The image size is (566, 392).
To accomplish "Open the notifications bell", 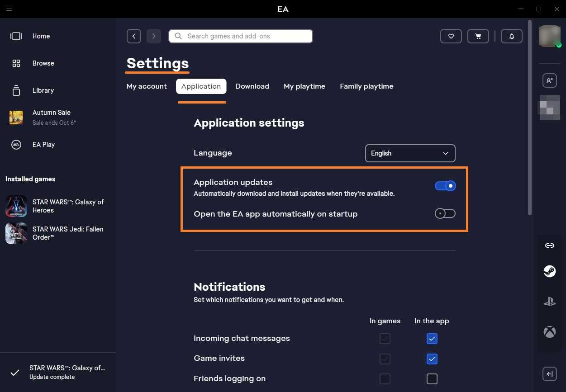I will coord(512,36).
